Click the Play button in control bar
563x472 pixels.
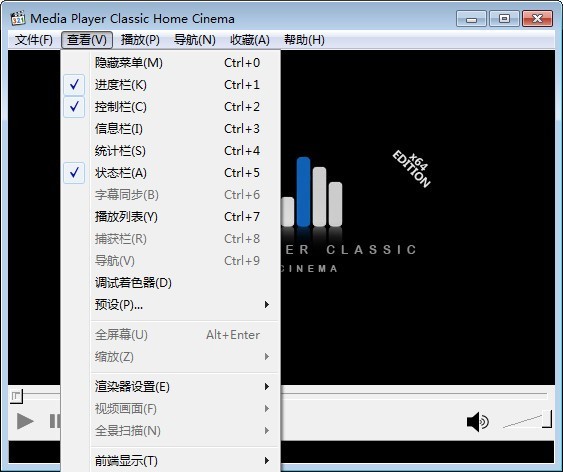(x=25, y=421)
